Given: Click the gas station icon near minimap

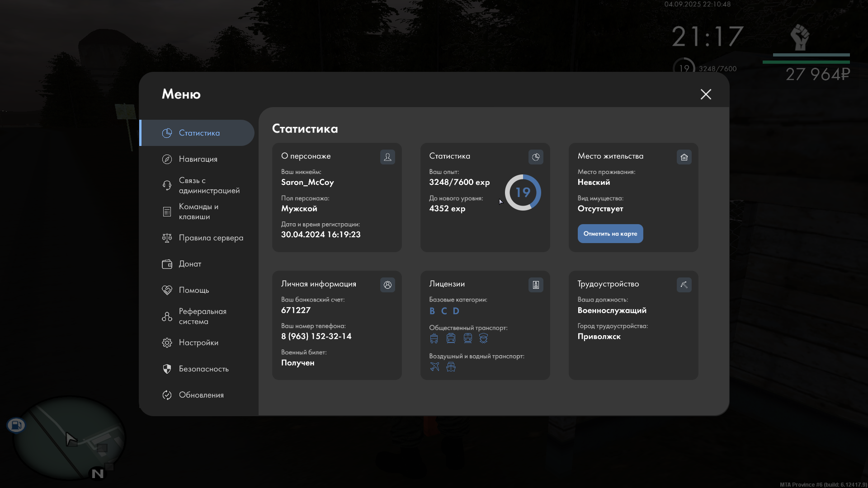Looking at the screenshot, I should tap(16, 425).
